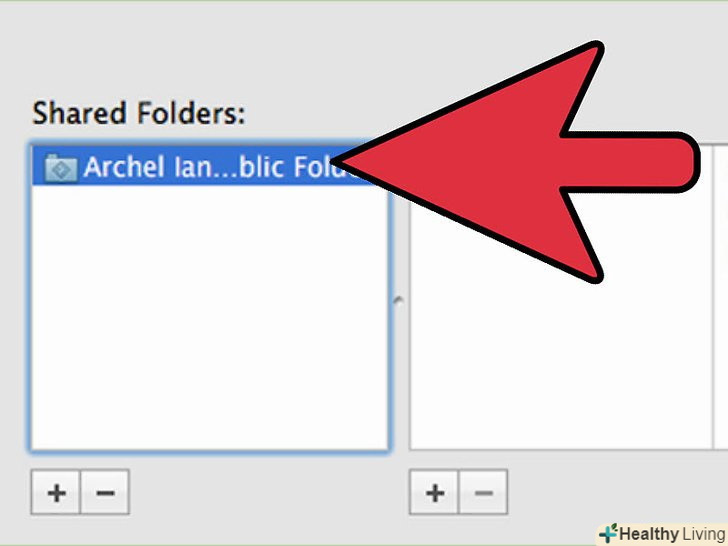
Task: Click the big red arrow's head
Action: 464,162
